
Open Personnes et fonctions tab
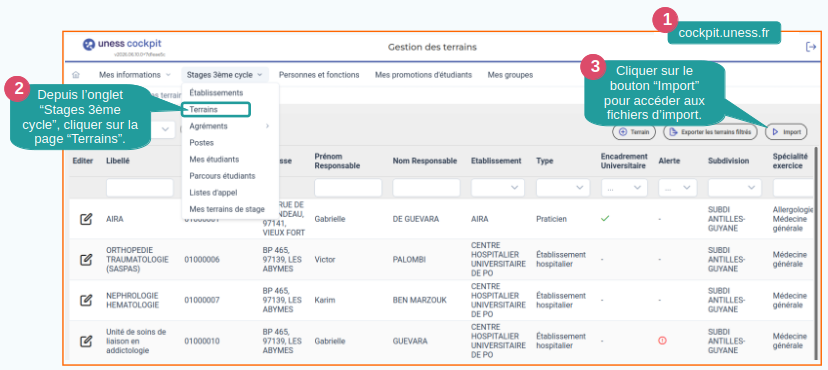319,75
